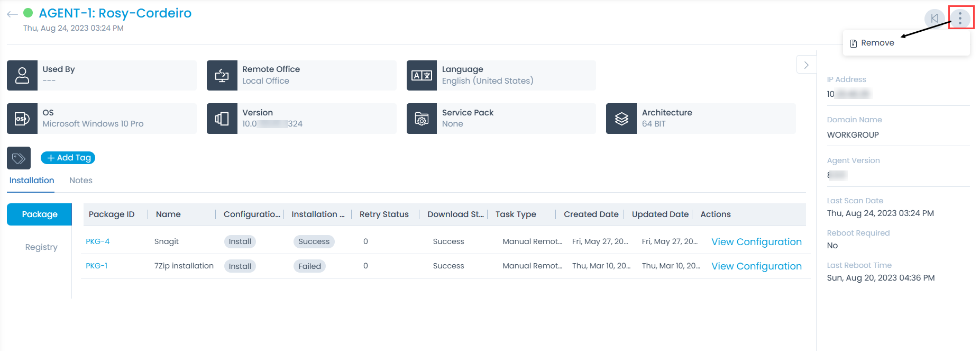Click the Used By user icon
The height and width of the screenshot is (351, 980).
[x=22, y=75]
